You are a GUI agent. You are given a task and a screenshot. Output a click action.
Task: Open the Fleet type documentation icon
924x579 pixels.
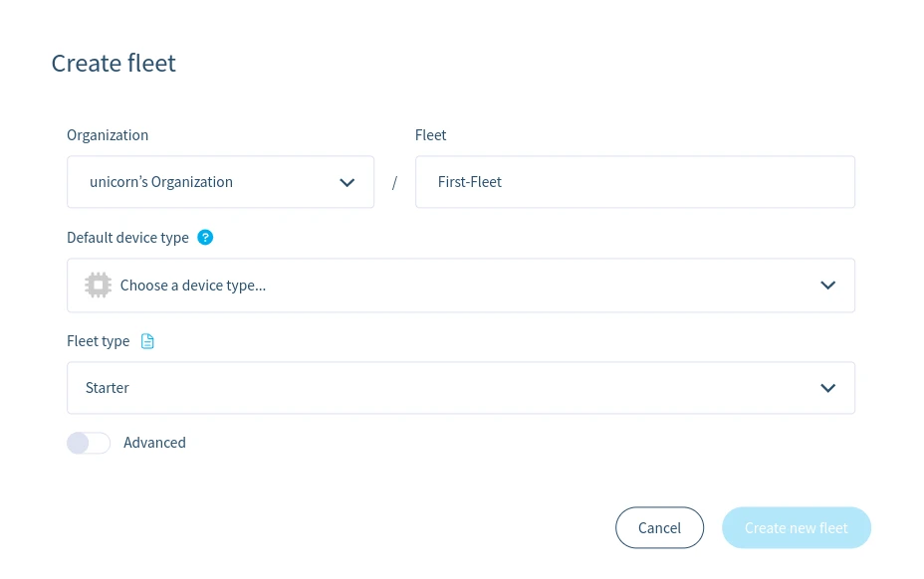coord(147,341)
